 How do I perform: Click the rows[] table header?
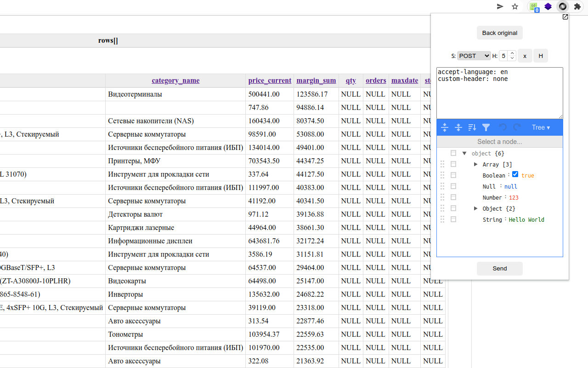(108, 40)
